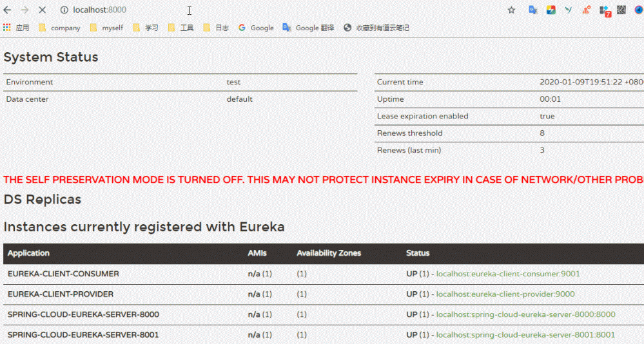
Task: Click the Uptime value 00:01
Action: tap(550, 99)
